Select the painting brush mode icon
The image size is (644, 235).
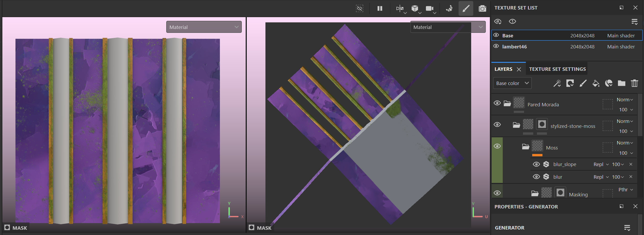pos(466,8)
